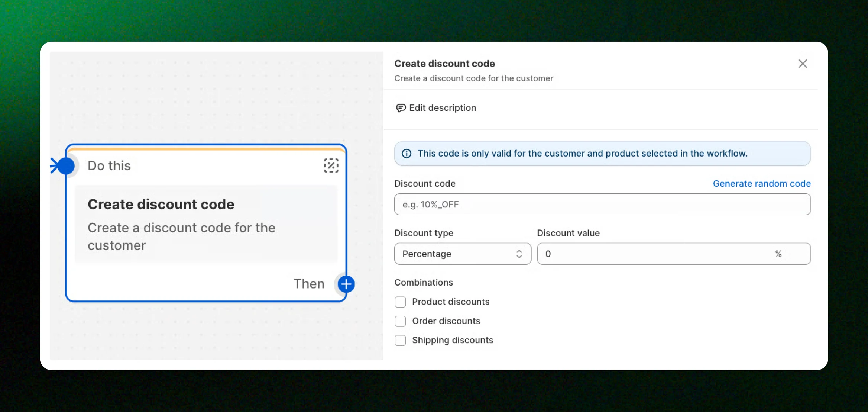Click the Product discounts label text
This screenshot has height=412, width=868.
tap(450, 302)
